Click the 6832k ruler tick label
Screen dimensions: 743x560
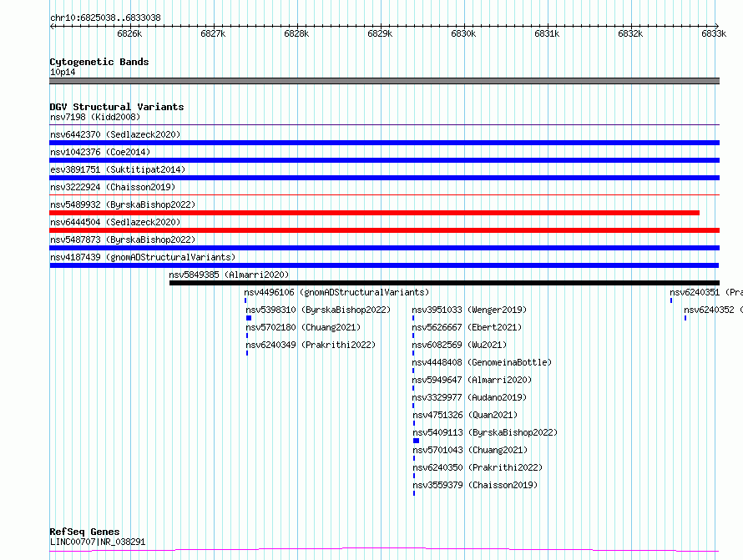(x=630, y=33)
